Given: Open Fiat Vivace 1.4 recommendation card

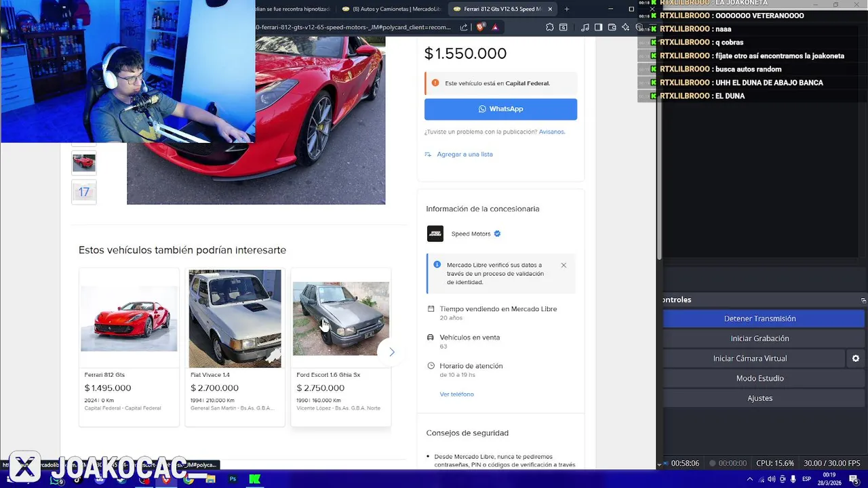Looking at the screenshot, I should 235,347.
